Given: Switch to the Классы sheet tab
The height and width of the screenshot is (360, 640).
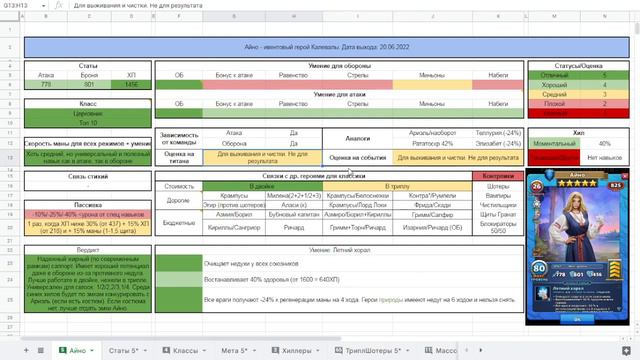Looking at the screenshot, I should 185,350.
